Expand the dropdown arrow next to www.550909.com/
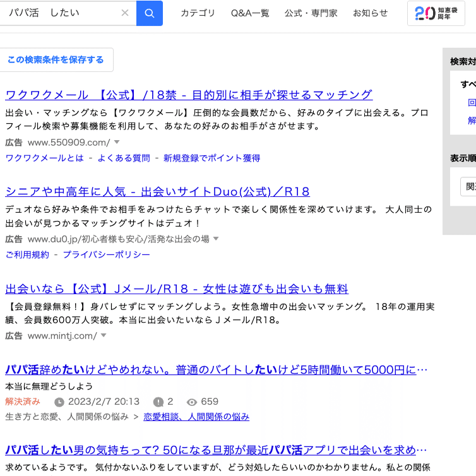476x476 pixels. tap(117, 142)
